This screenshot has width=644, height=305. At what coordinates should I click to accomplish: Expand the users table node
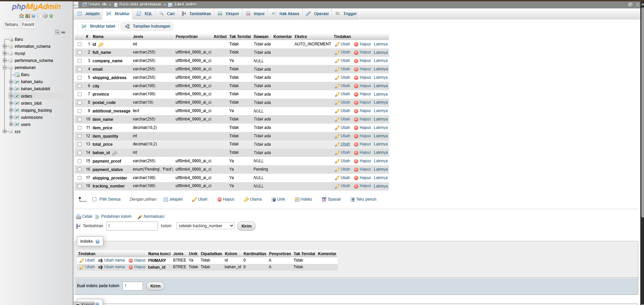(11, 125)
